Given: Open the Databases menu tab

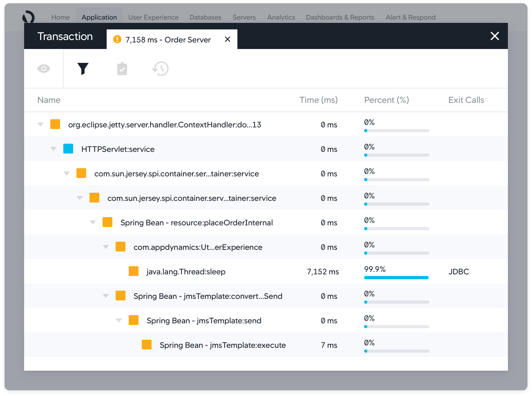Looking at the screenshot, I should tap(205, 17).
